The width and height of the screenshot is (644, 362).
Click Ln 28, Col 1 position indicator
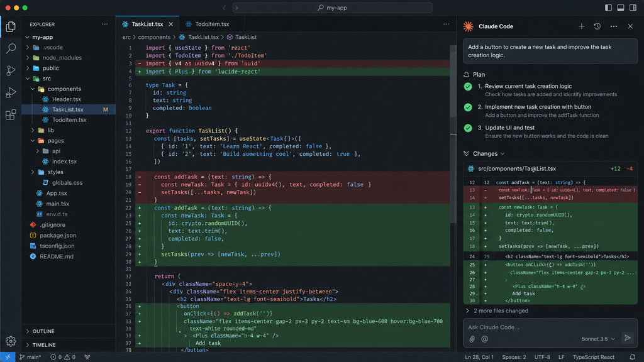tap(479, 357)
